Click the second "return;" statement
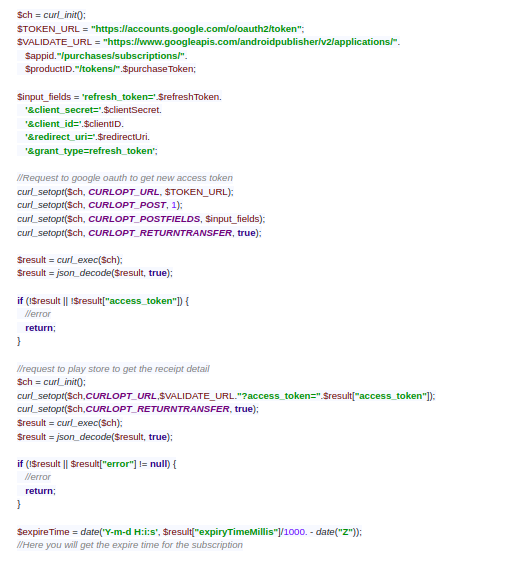This screenshot has height=562, width=522. [x=41, y=491]
